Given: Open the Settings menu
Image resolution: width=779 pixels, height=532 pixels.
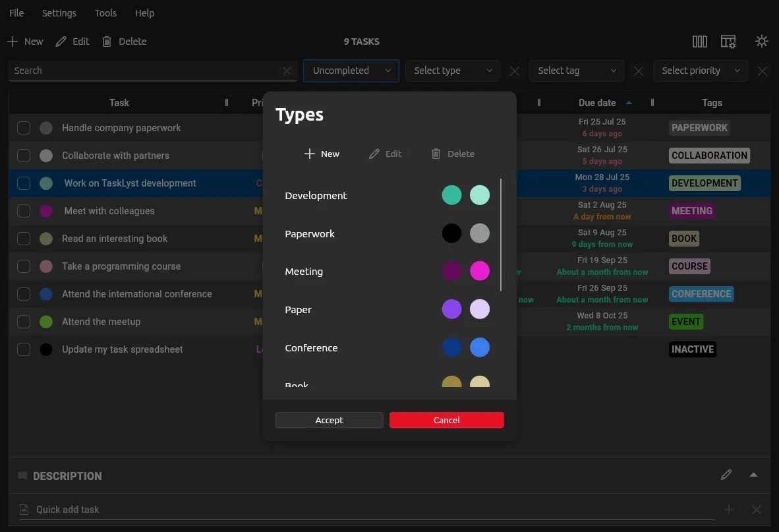Looking at the screenshot, I should tap(59, 13).
